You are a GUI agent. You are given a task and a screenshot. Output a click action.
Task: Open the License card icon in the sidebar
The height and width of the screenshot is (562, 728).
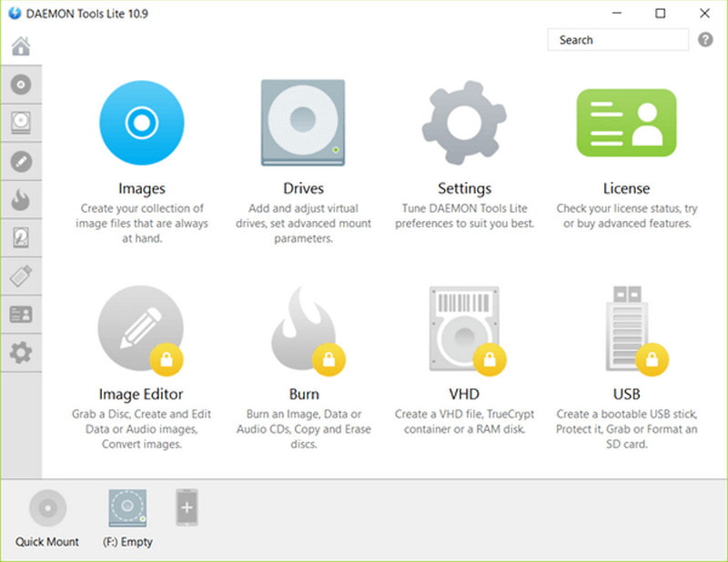point(21,314)
